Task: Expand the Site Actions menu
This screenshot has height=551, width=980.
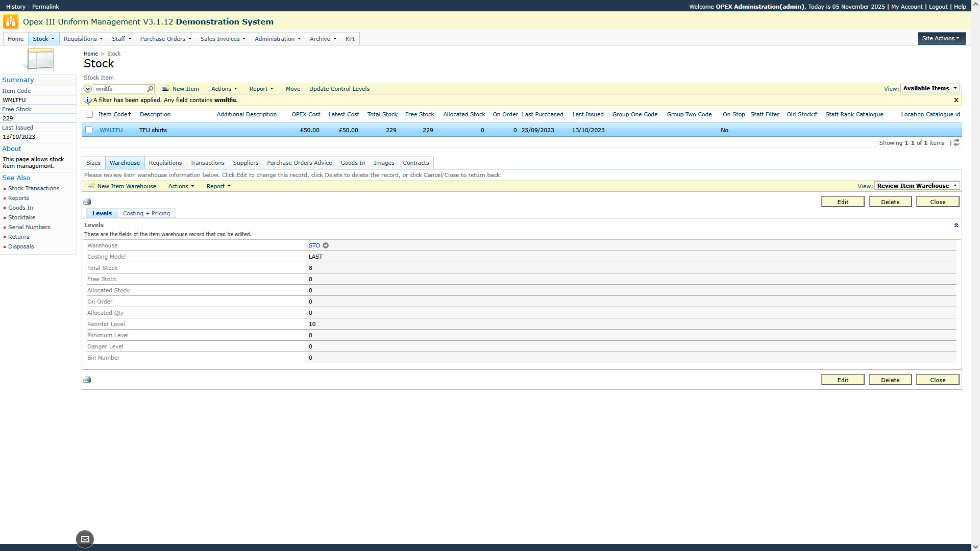Action: click(x=941, y=38)
